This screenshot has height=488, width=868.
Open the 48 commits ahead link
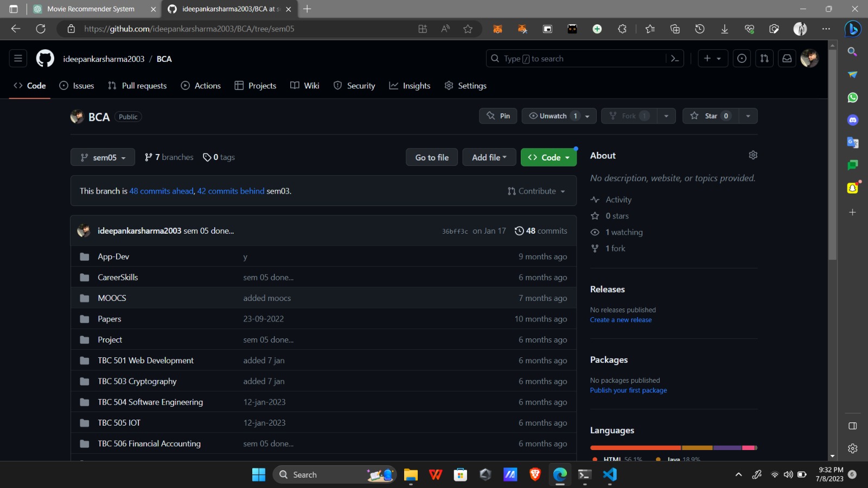click(x=161, y=191)
